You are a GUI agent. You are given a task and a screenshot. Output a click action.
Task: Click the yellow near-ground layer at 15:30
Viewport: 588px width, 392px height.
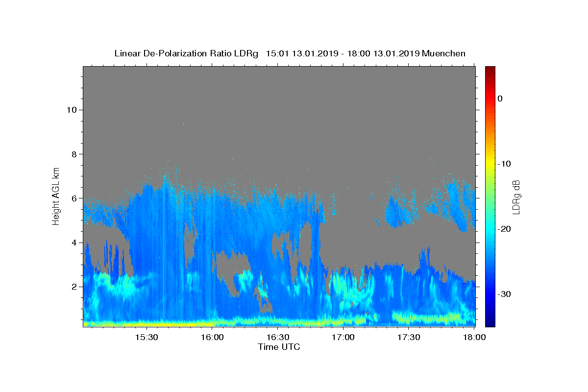pos(146,324)
